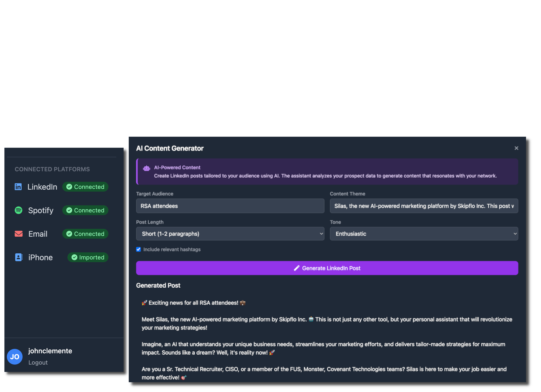Click the Email Connected status badge
Viewport: 541px width, 392px height.
(x=85, y=234)
